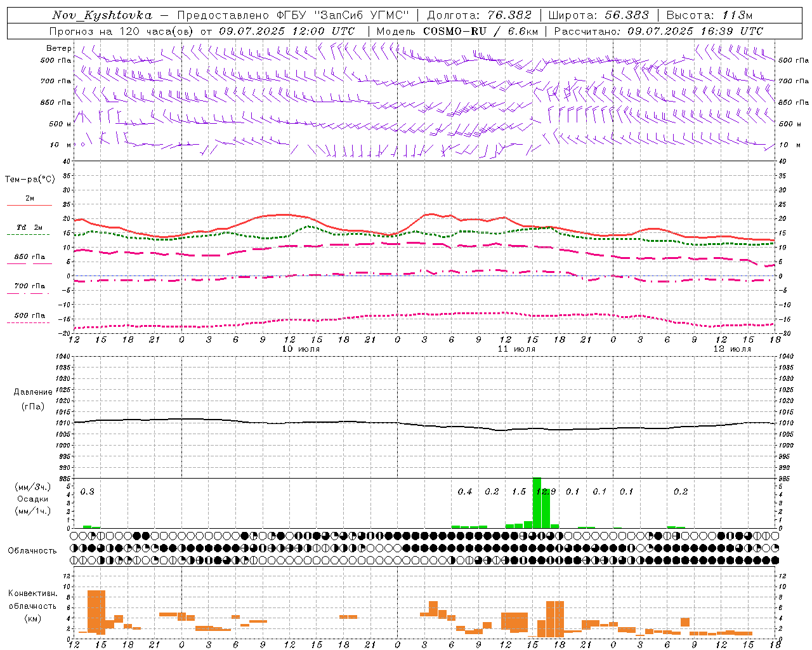Click the 0.4 precipitation value
The width and height of the screenshot is (812, 650).
[465, 491]
